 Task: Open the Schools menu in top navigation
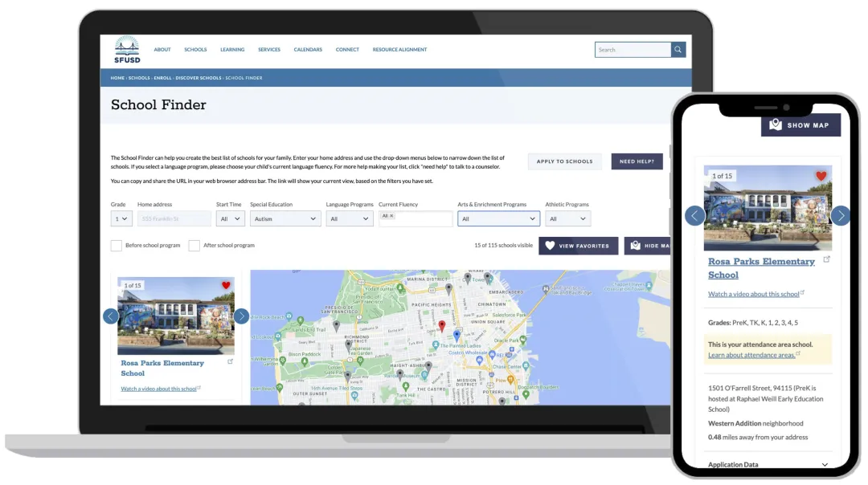click(195, 50)
